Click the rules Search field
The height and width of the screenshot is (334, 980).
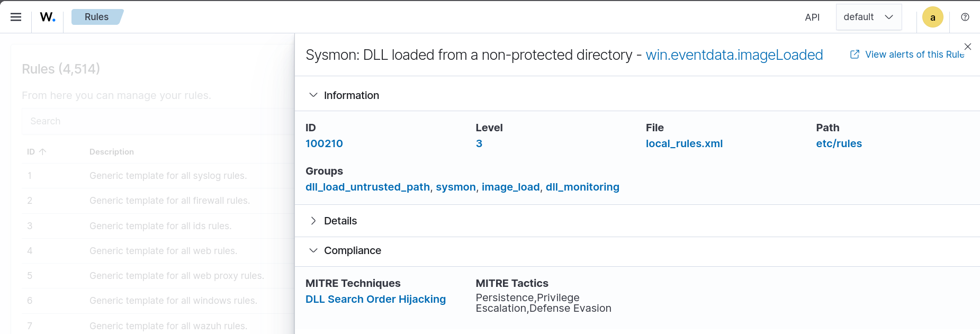[x=158, y=121]
